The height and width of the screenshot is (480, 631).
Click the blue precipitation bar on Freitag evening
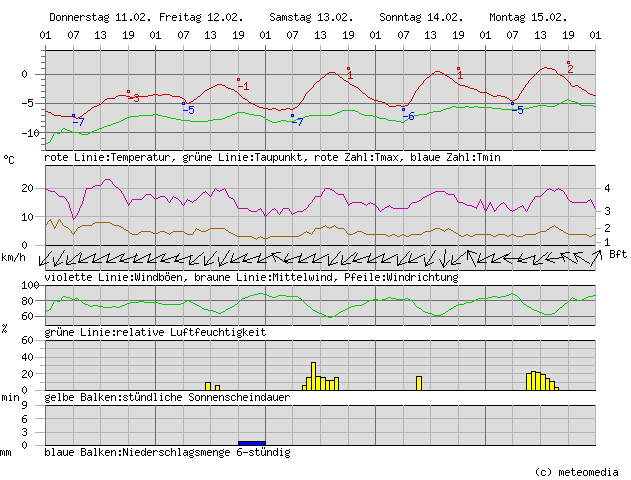252,442
